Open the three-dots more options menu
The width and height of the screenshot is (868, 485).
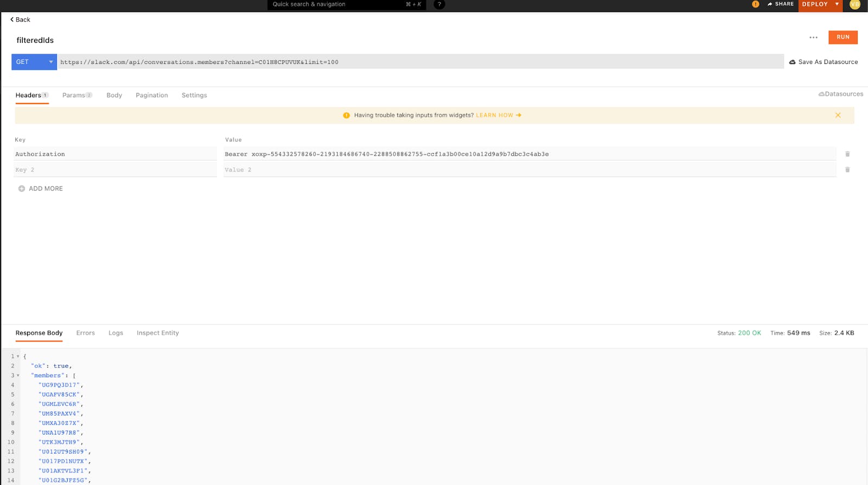coord(813,37)
